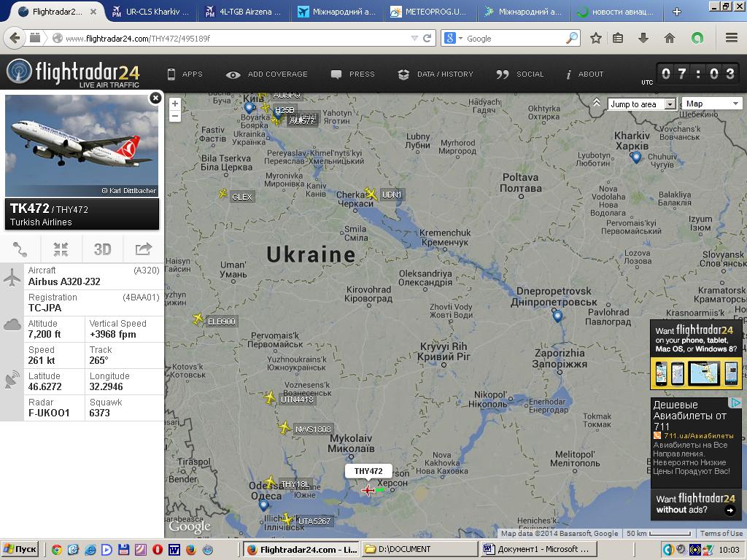
Task: Open the Map type dropdown
Action: (x=712, y=104)
